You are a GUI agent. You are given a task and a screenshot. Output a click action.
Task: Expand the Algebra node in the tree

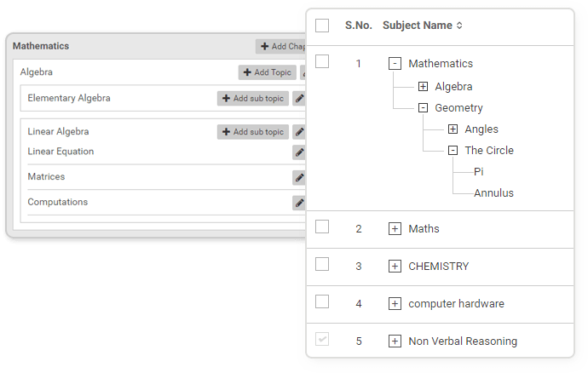(x=424, y=87)
